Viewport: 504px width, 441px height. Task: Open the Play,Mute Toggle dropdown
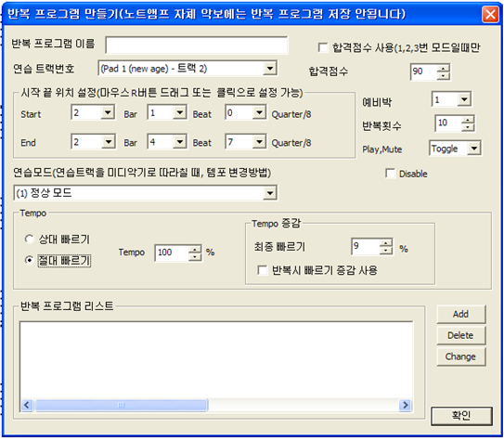[474, 149]
